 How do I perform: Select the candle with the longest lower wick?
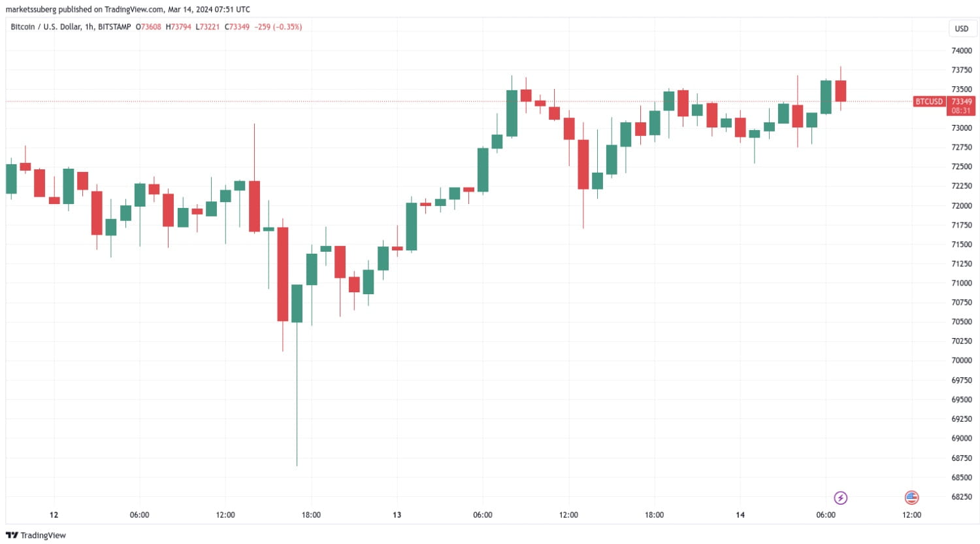coord(297,301)
